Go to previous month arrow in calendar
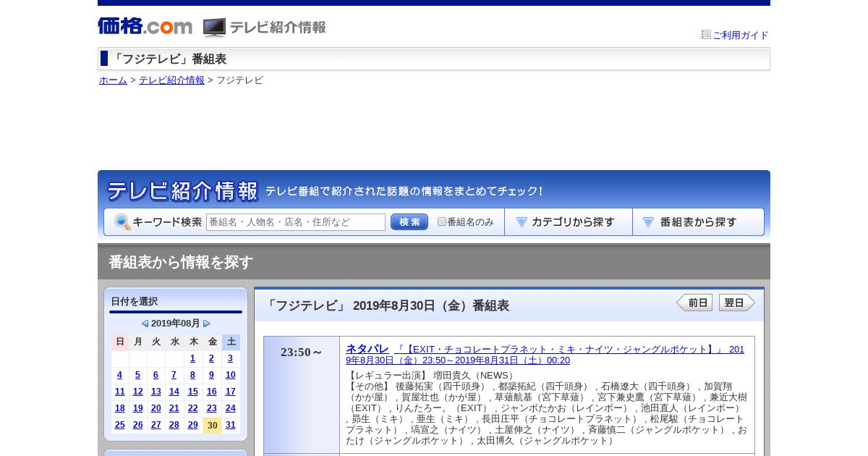Viewport: 868px width, 456px height. click(x=145, y=324)
